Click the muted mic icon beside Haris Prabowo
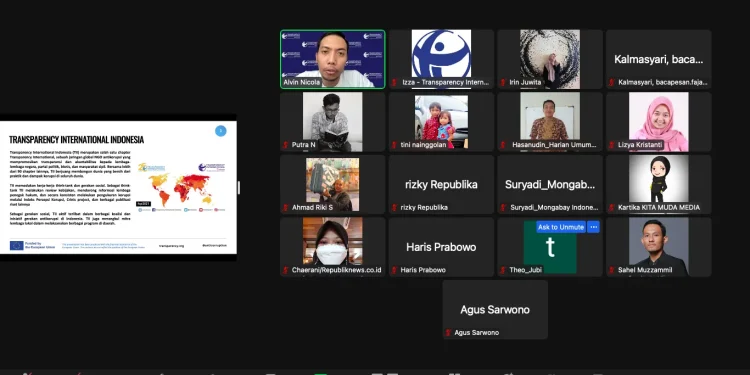This screenshot has height=375, width=750. click(394, 270)
